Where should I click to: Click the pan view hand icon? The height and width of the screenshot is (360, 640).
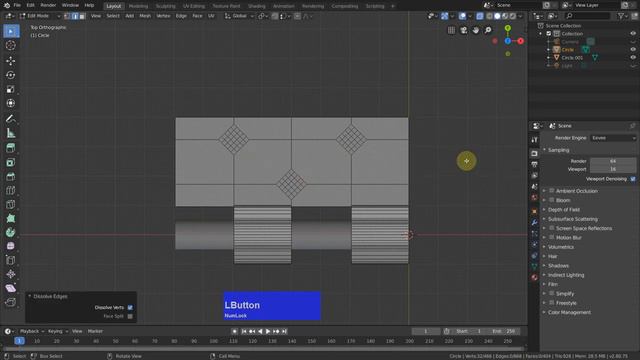(476, 30)
